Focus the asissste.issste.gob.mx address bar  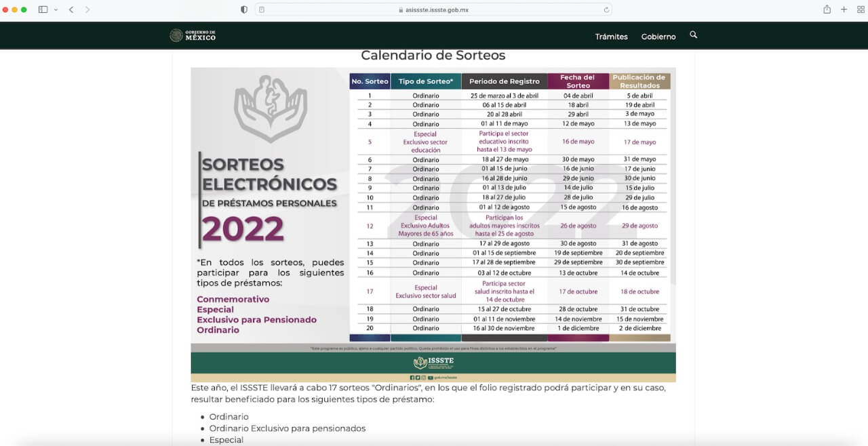coord(433,9)
